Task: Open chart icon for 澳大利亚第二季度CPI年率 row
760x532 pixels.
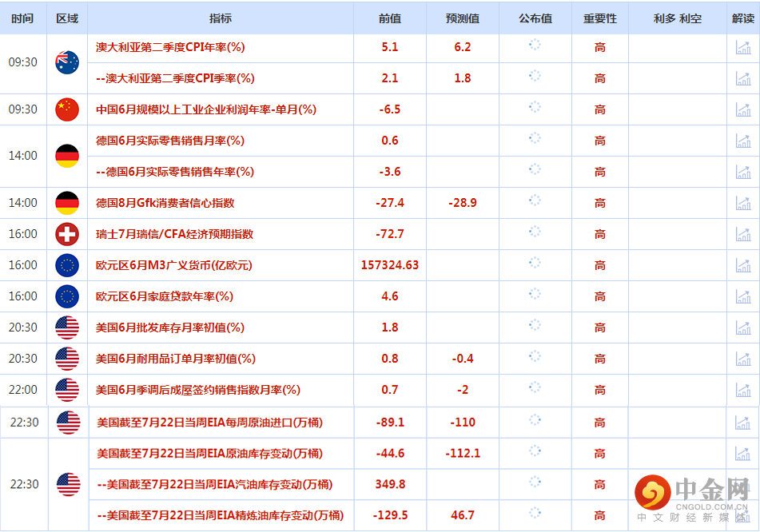Action: tap(743, 47)
